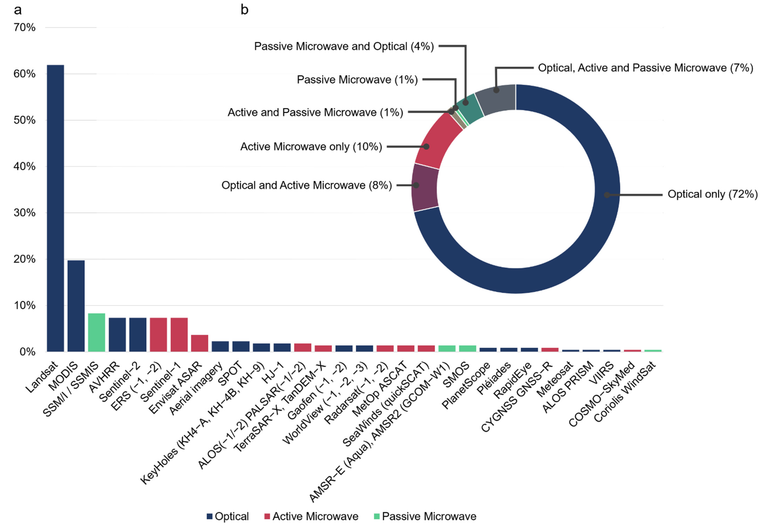The width and height of the screenshot is (764, 532).
Task: Click the Active Microwave legend swatch
Action: click(267, 516)
